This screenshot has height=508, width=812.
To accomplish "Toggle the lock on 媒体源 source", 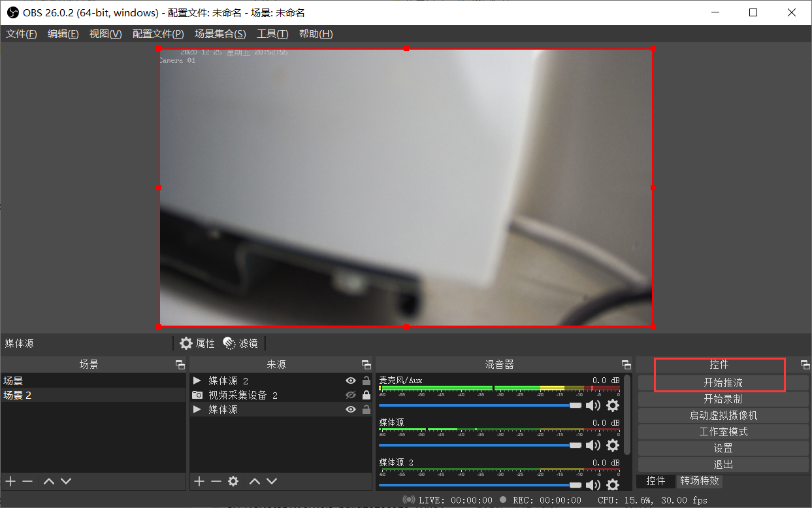I will pyautogui.click(x=366, y=409).
